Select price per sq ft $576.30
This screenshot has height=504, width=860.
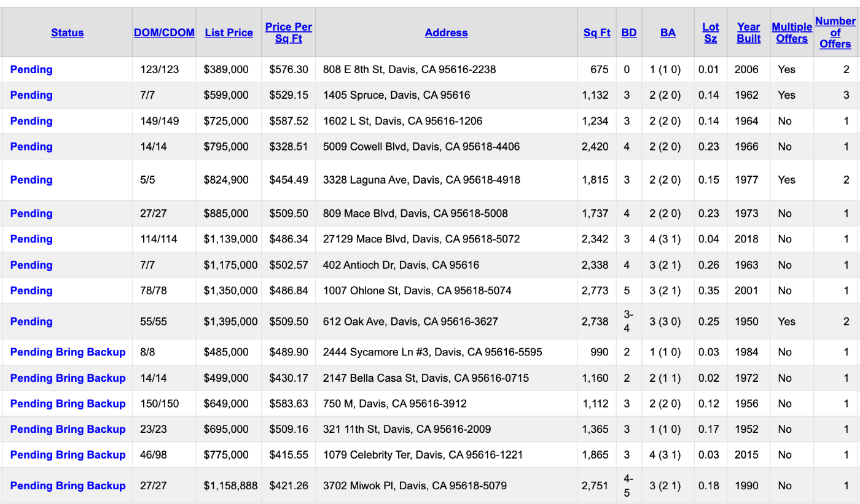point(289,69)
